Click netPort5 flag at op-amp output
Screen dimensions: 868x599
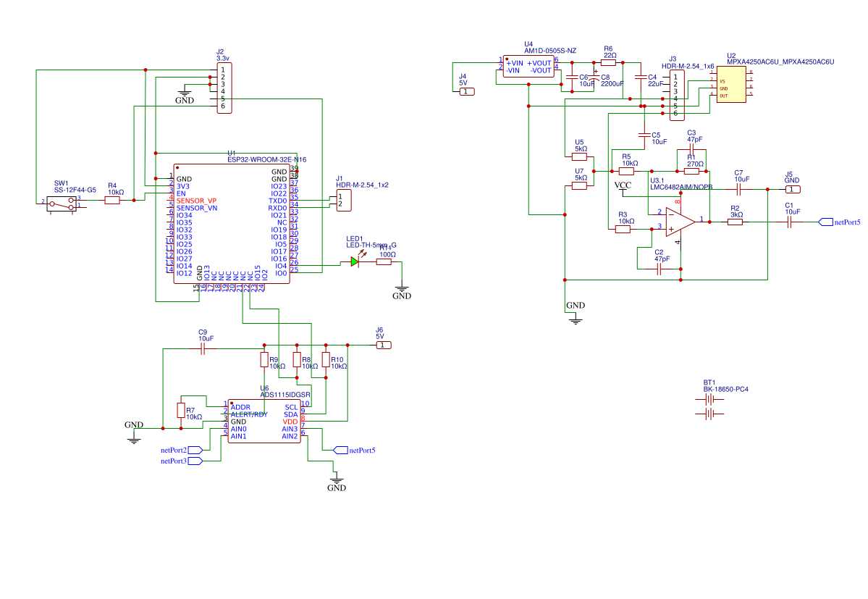(x=825, y=222)
